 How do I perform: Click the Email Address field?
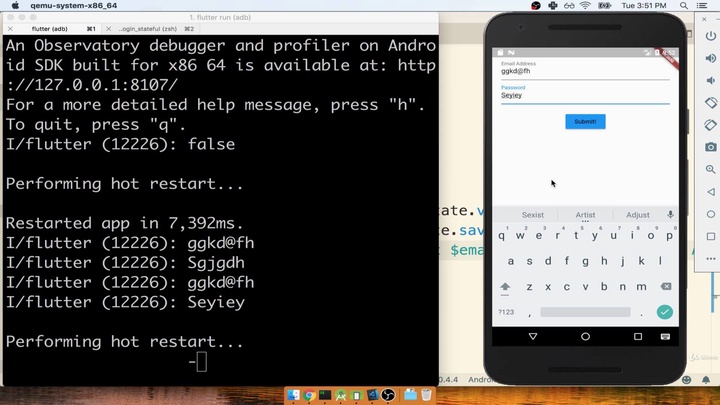point(585,72)
